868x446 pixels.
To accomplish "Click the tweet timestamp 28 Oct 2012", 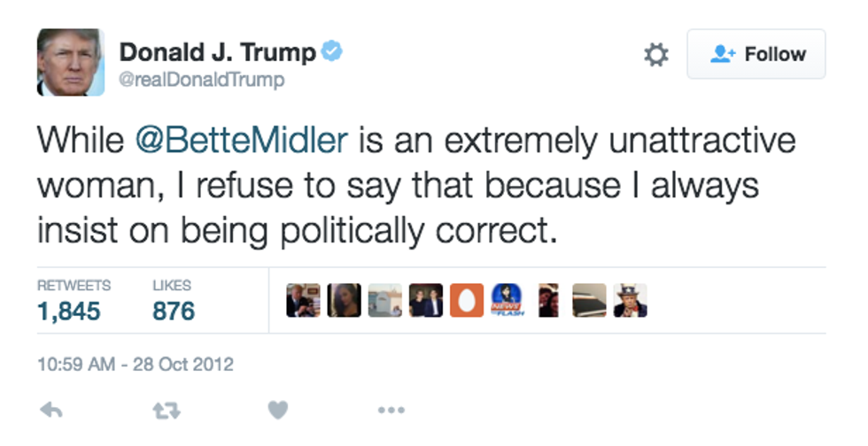I will point(135,364).
